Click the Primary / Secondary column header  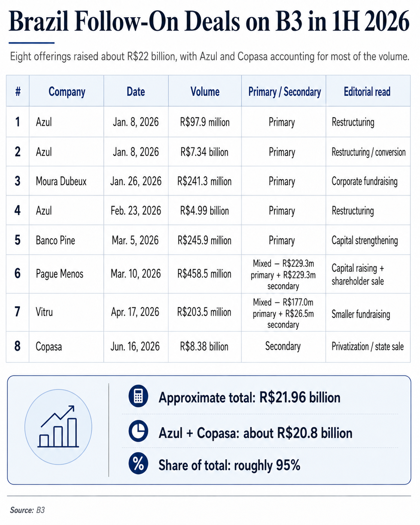click(x=284, y=92)
